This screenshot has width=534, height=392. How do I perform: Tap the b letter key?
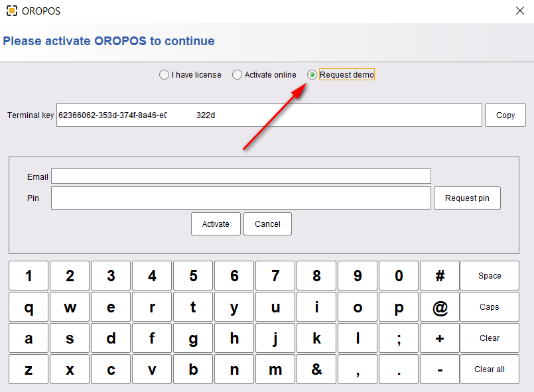tap(193, 369)
